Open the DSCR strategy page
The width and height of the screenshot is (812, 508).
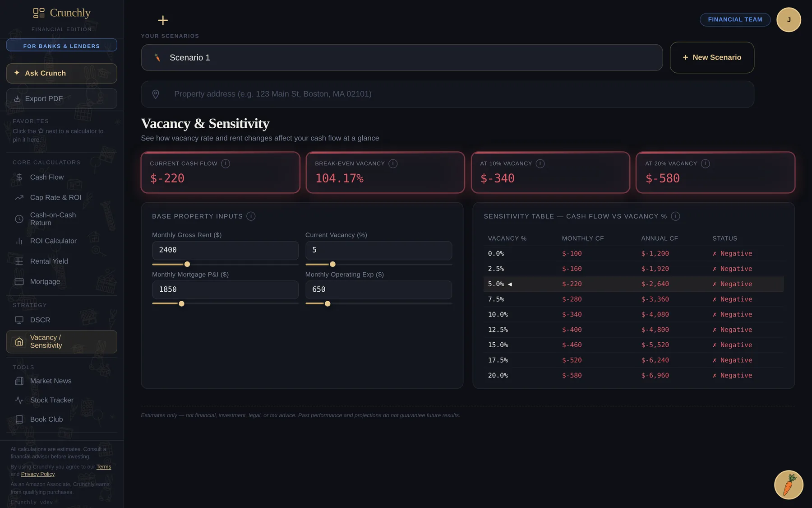pyautogui.click(x=61, y=320)
